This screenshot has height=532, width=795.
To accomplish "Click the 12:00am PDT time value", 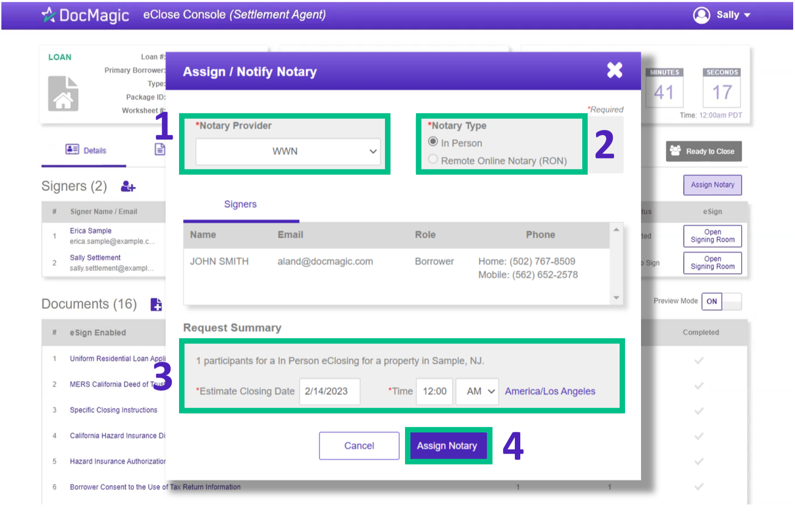I will coord(721,115).
